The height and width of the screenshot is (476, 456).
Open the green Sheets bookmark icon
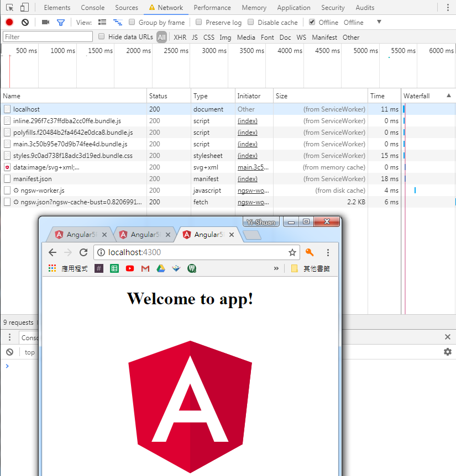(x=114, y=268)
